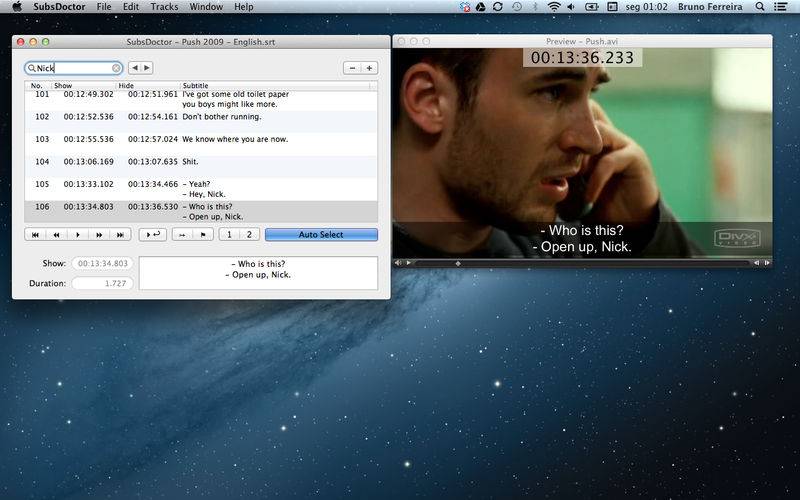Click the Show time field
This screenshot has width=800, height=500.
(102, 263)
